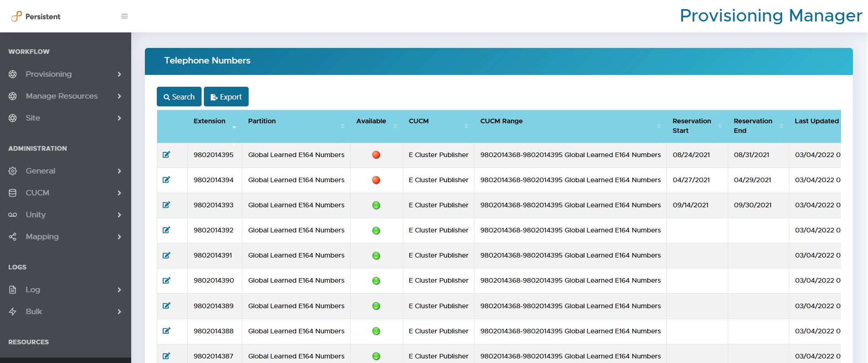868x363 pixels.
Task: Expand the Provisioning menu chevron
Action: coord(119,74)
